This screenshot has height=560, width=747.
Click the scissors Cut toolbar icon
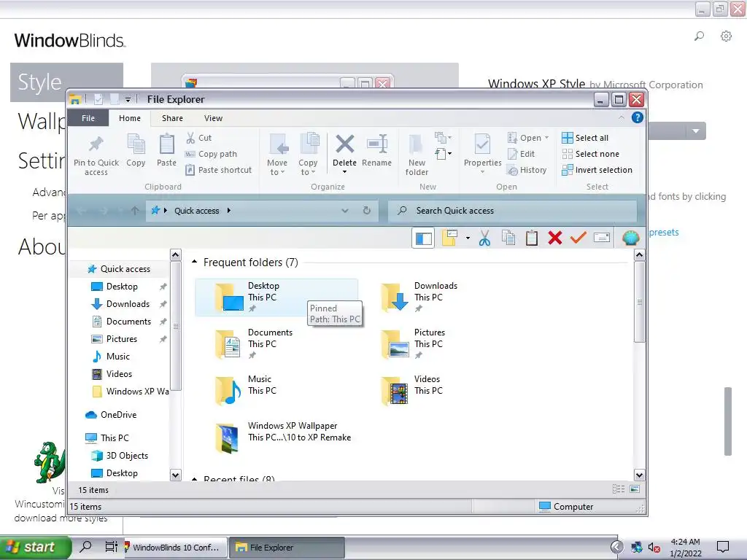484,238
